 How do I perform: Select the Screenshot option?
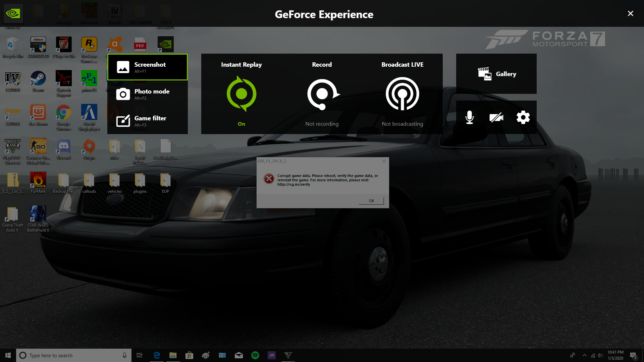pos(148,67)
